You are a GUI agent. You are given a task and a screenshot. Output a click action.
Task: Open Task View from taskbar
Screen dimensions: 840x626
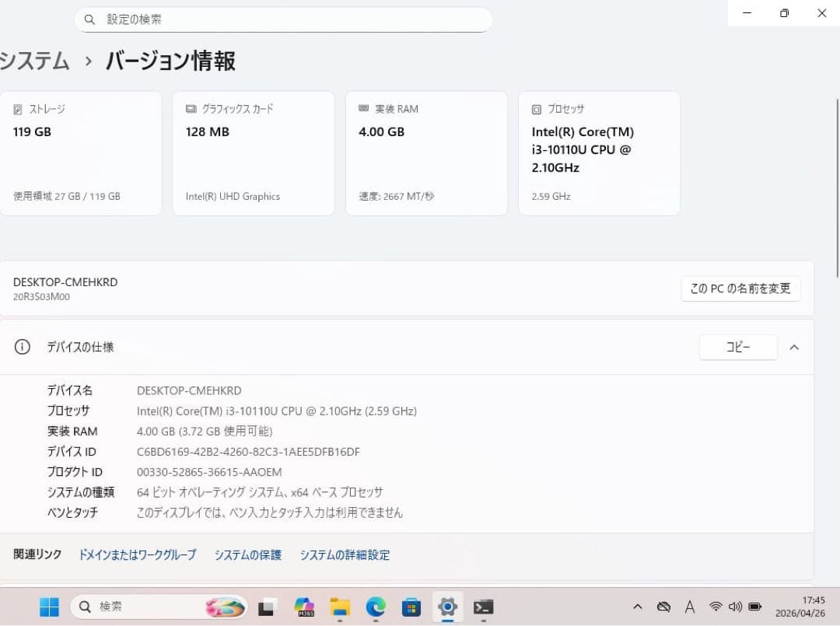pos(267,607)
